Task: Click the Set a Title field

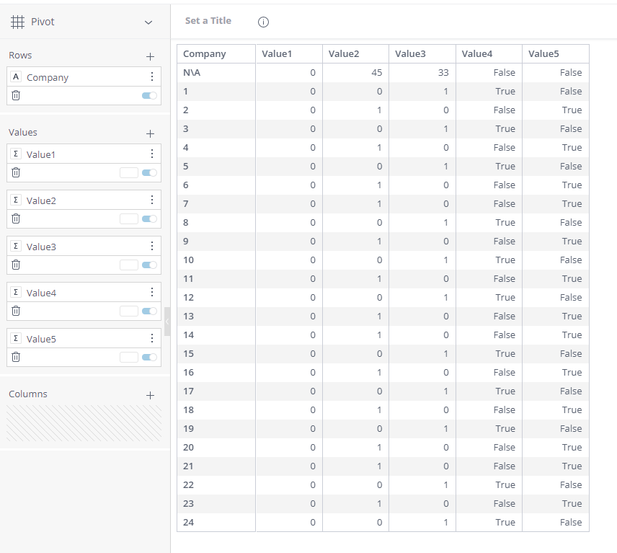Action: click(208, 21)
